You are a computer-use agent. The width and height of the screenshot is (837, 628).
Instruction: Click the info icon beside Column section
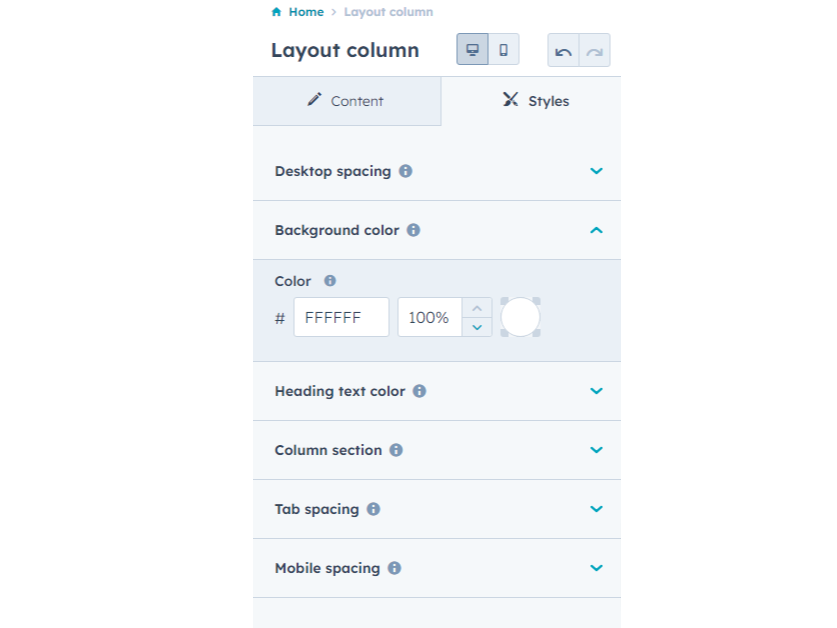click(x=396, y=450)
